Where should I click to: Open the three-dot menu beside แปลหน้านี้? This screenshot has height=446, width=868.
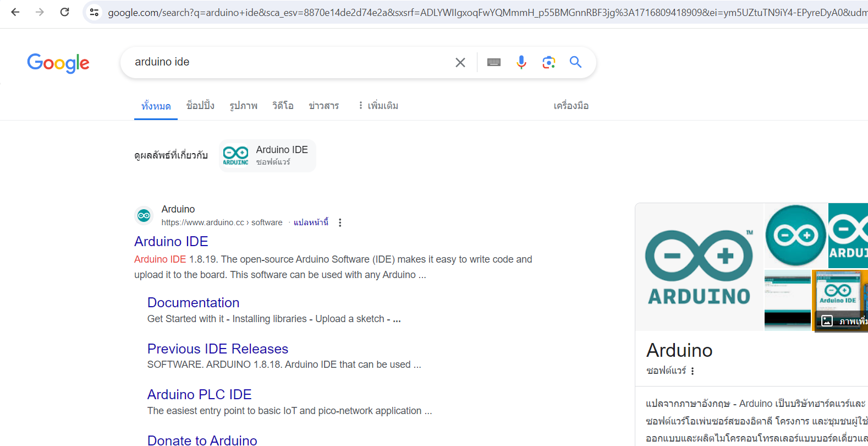[x=340, y=222]
